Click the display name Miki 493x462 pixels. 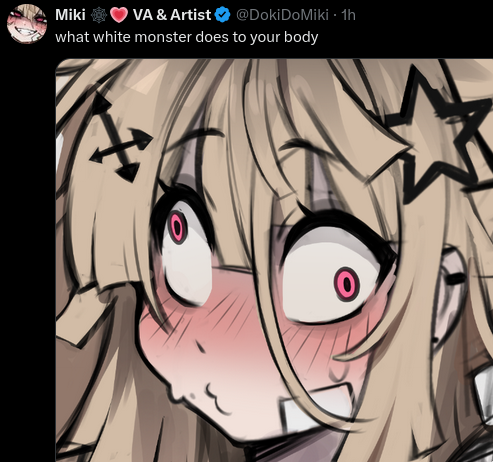[x=70, y=15]
